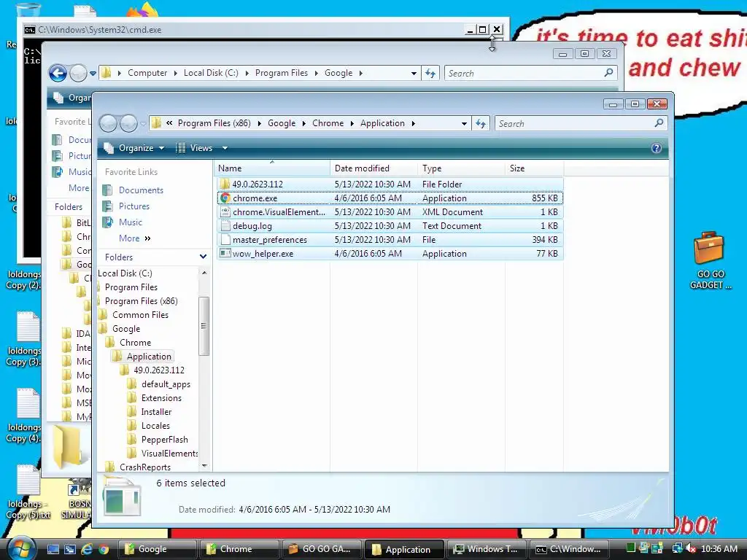Click Program Files breadcrumb in Google window
Viewport: 747px width, 560px height.
281,73
